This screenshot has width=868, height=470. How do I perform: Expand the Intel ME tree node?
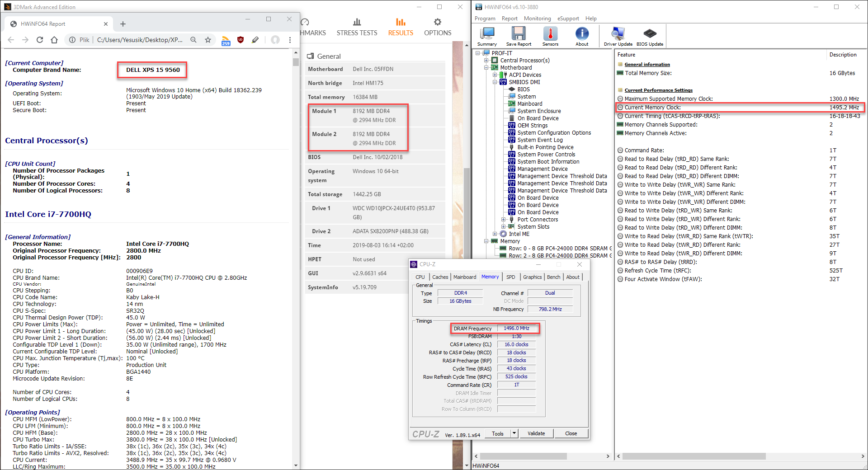tap(495, 234)
